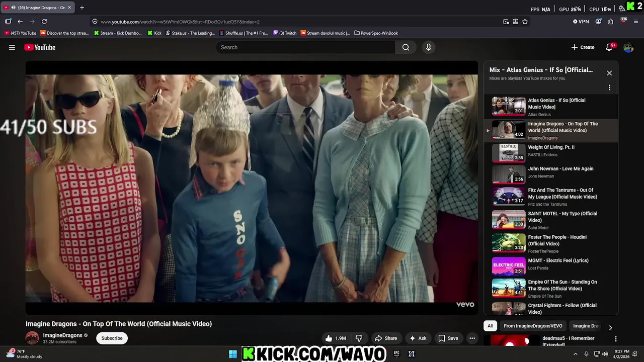This screenshot has width=644, height=362.
Task: Play MGMT - Electric Feel (Lyrics)
Action: [551, 265]
